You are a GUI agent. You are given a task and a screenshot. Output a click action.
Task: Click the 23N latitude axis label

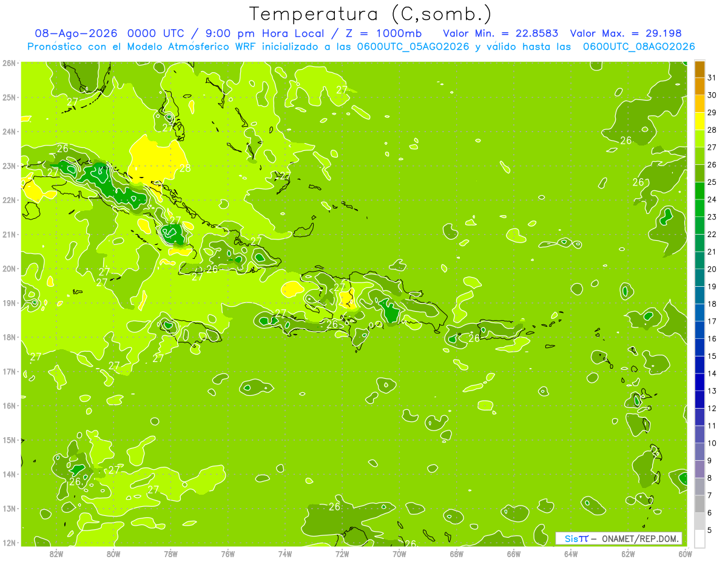pyautogui.click(x=10, y=166)
